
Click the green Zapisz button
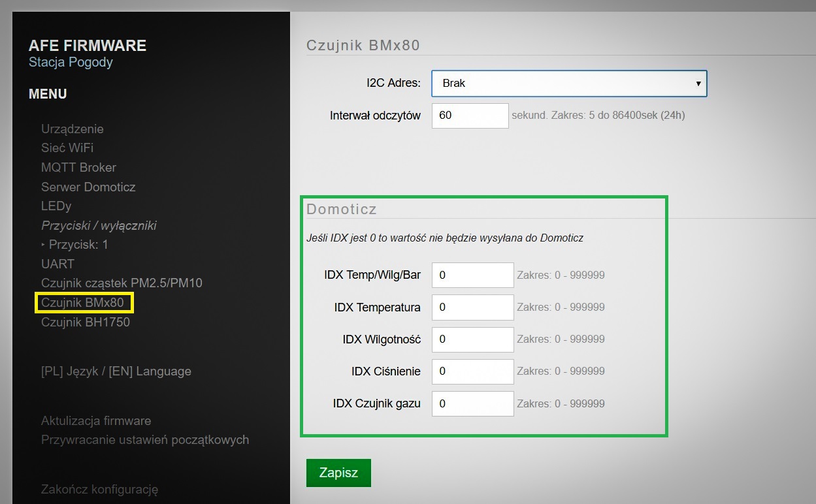coord(338,473)
